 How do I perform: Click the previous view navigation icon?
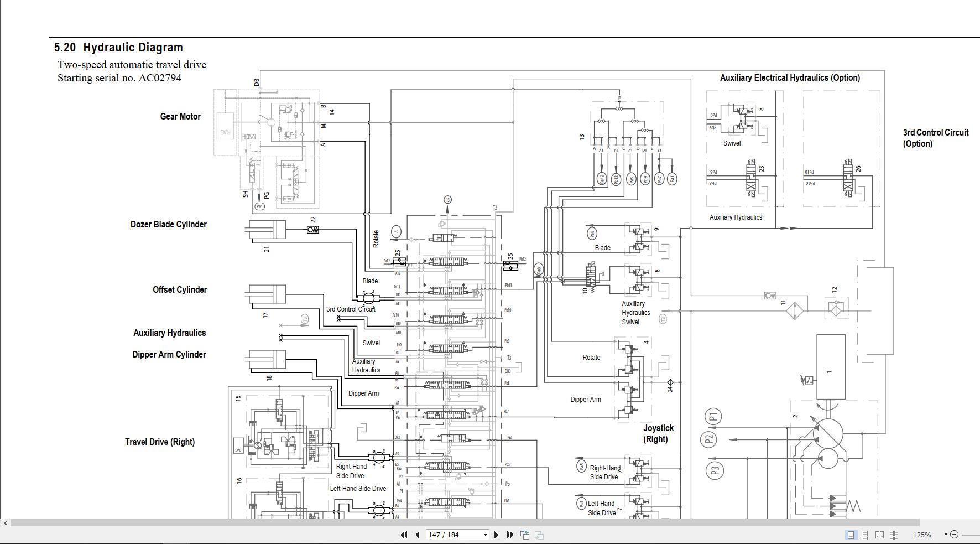tap(524, 535)
